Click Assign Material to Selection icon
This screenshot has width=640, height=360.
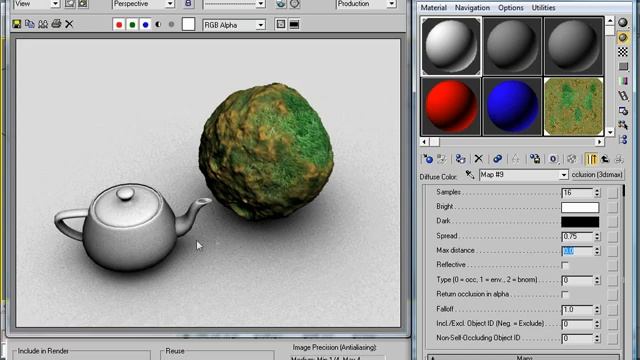pyautogui.click(x=460, y=159)
